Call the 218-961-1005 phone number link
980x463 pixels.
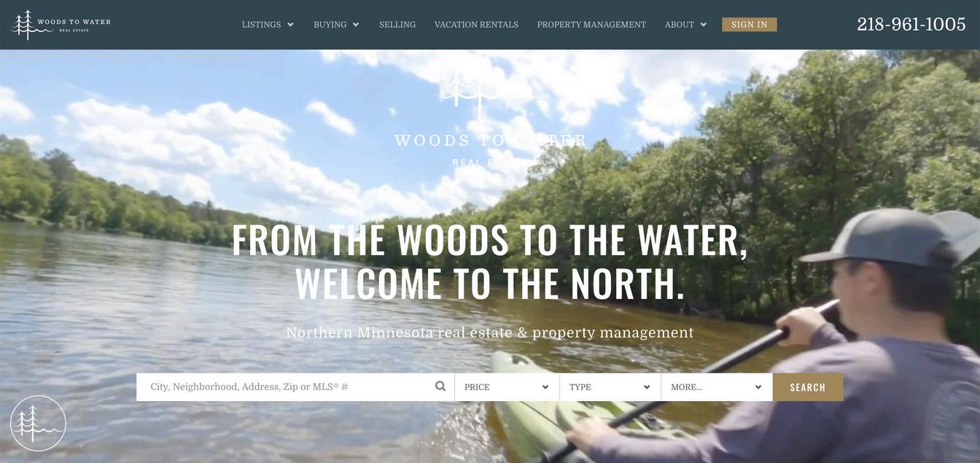(911, 24)
